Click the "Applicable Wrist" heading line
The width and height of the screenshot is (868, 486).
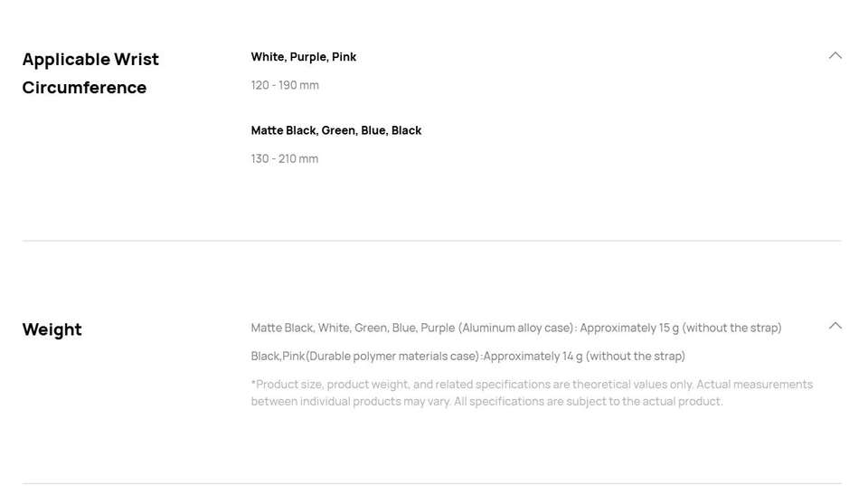click(x=90, y=60)
